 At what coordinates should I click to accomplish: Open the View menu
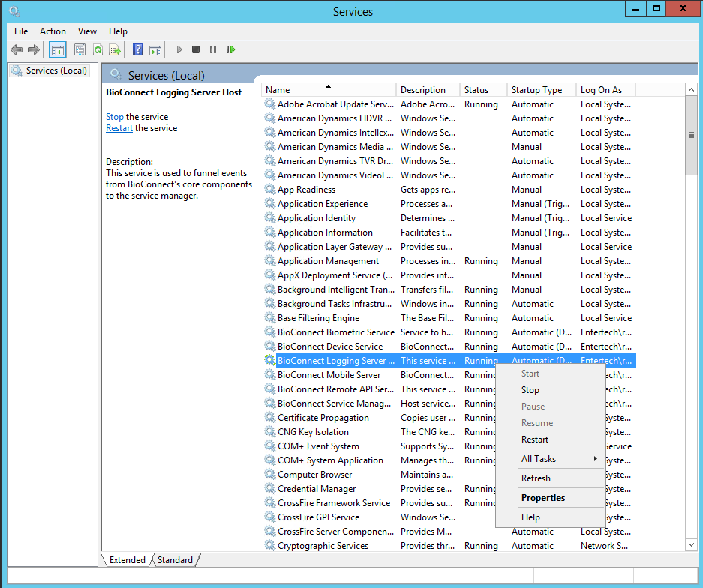tap(87, 31)
